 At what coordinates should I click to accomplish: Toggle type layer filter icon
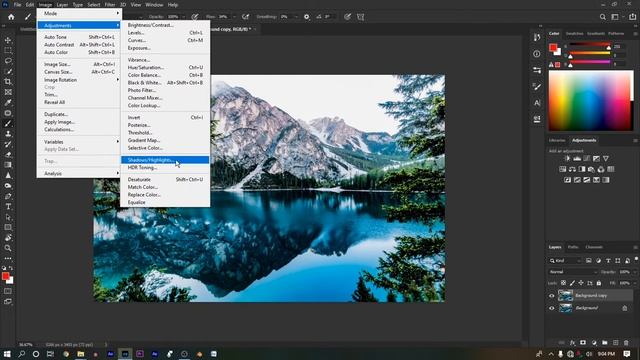[x=608, y=260]
